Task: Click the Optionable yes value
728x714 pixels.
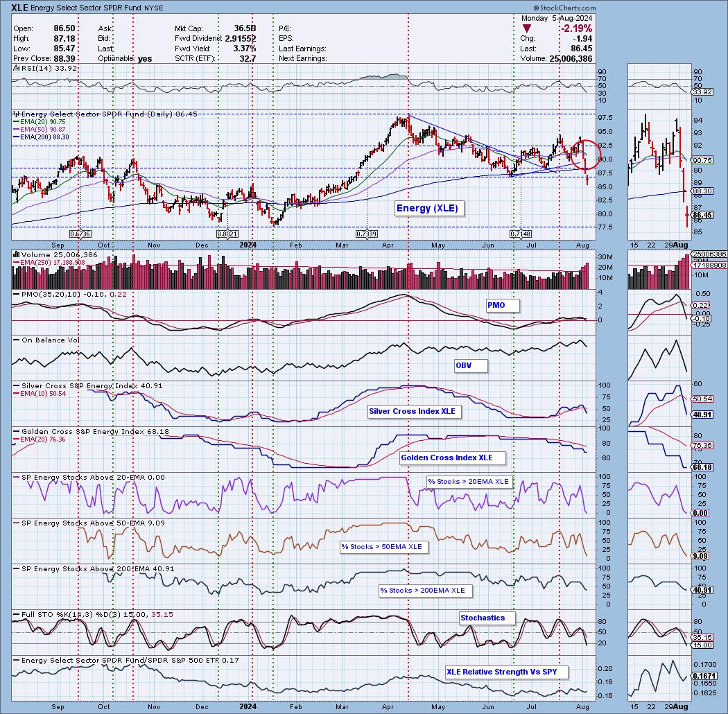Action: click(x=145, y=59)
